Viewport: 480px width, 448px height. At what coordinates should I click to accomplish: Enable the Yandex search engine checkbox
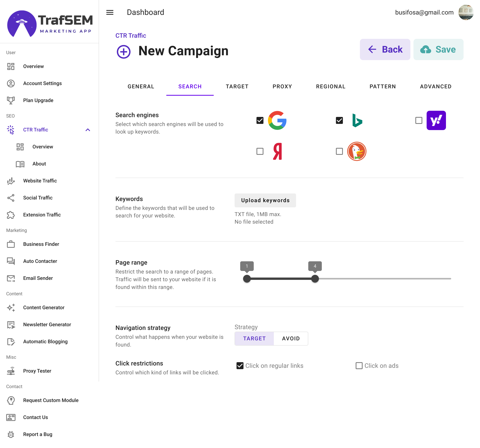[260, 151]
